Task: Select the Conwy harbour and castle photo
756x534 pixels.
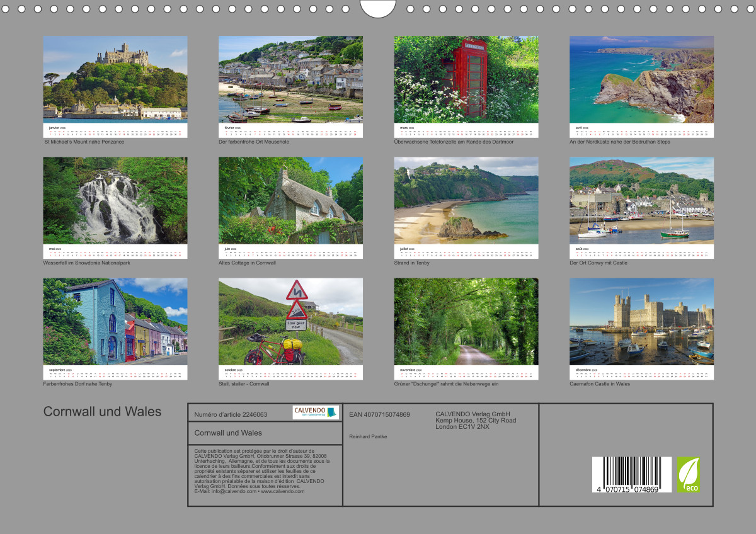Action: point(641,200)
